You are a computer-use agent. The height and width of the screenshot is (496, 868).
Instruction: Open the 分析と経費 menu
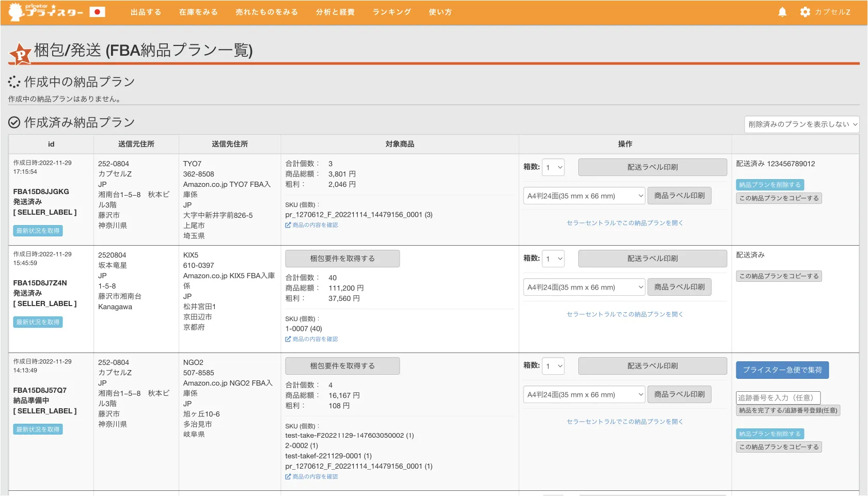point(335,12)
